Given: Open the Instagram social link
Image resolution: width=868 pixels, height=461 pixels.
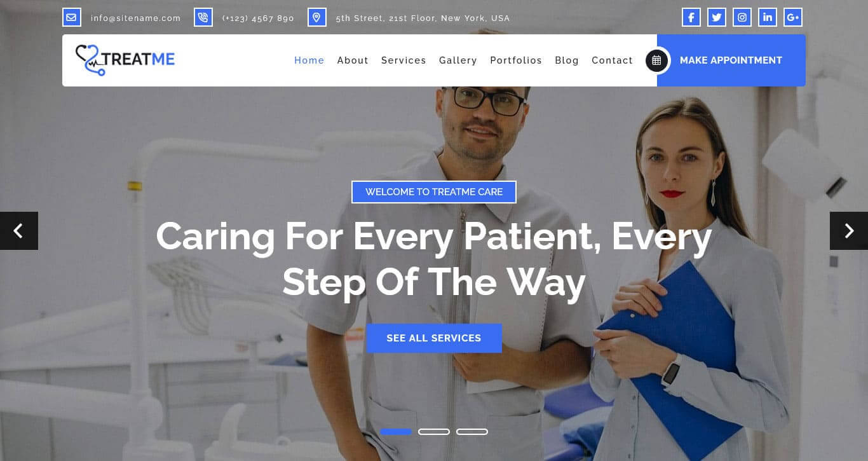Looking at the screenshot, I should coord(742,17).
